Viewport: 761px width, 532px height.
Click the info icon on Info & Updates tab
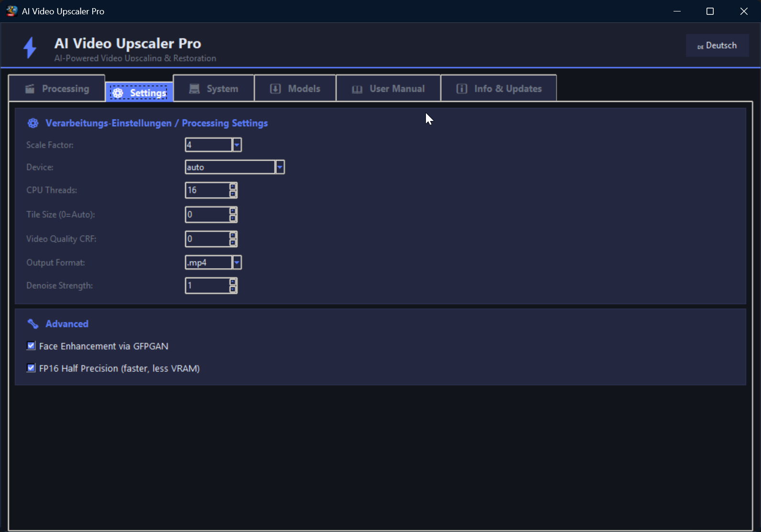[462, 88]
